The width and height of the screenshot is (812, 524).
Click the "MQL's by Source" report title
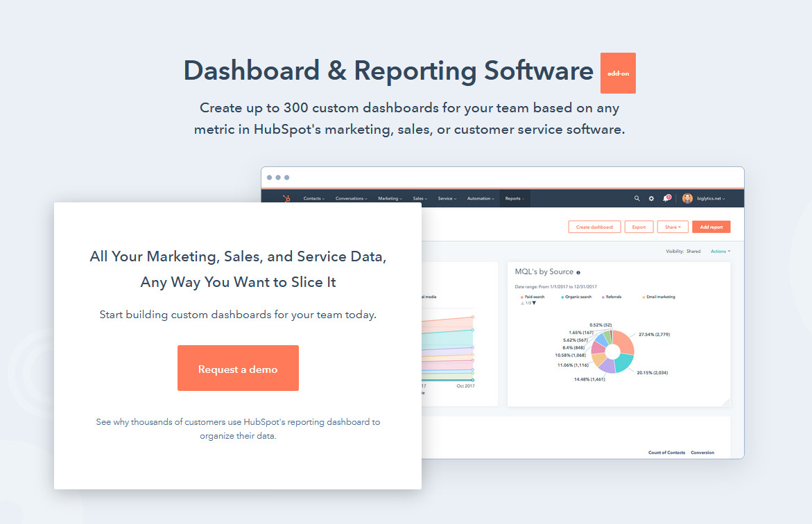click(x=544, y=272)
